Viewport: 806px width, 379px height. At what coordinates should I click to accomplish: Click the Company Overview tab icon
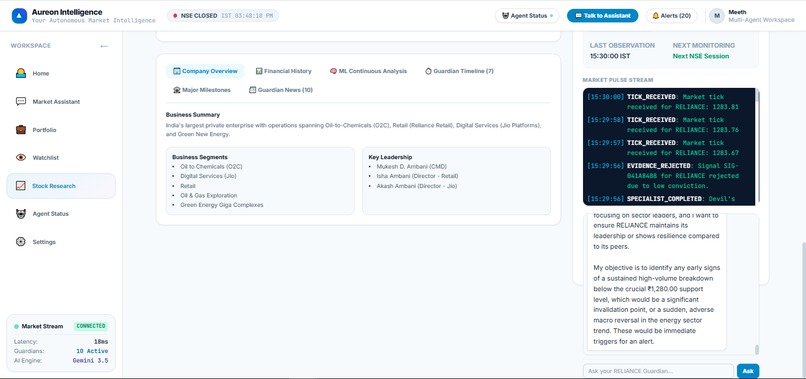point(177,71)
